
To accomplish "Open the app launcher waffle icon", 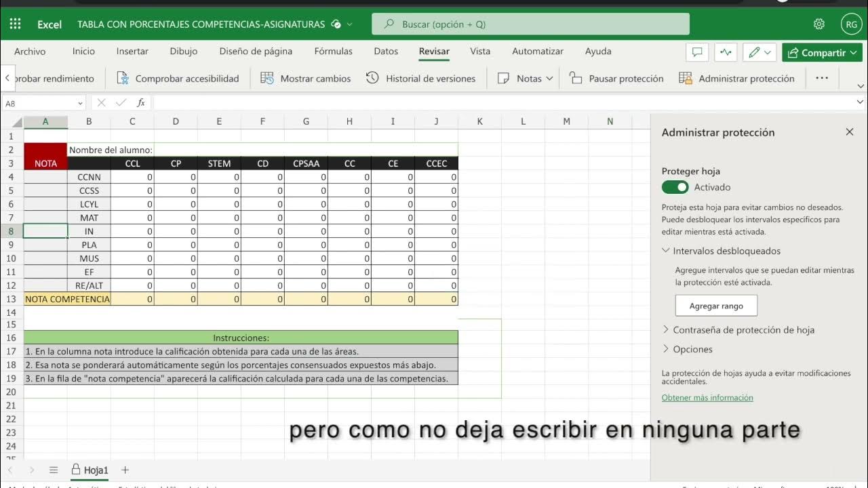I will 15,24.
